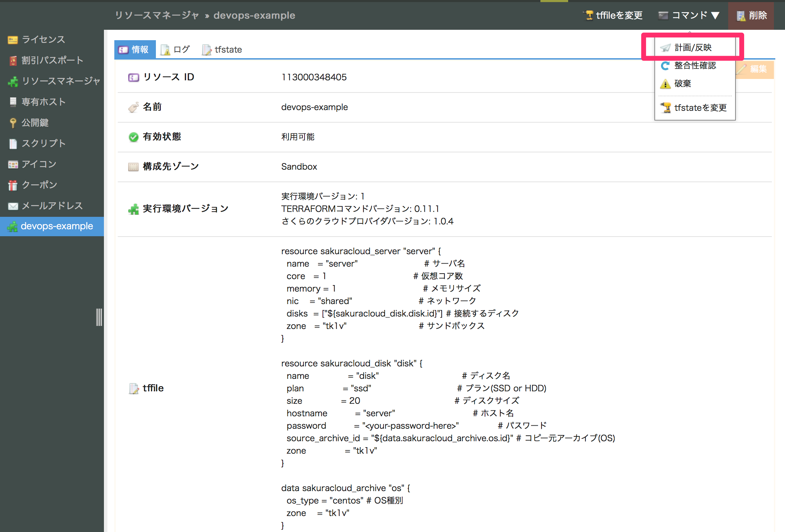Click the リソースマネージャ puzzle icon in sidebar
Viewport: 785px width, 532px height.
(x=13, y=82)
